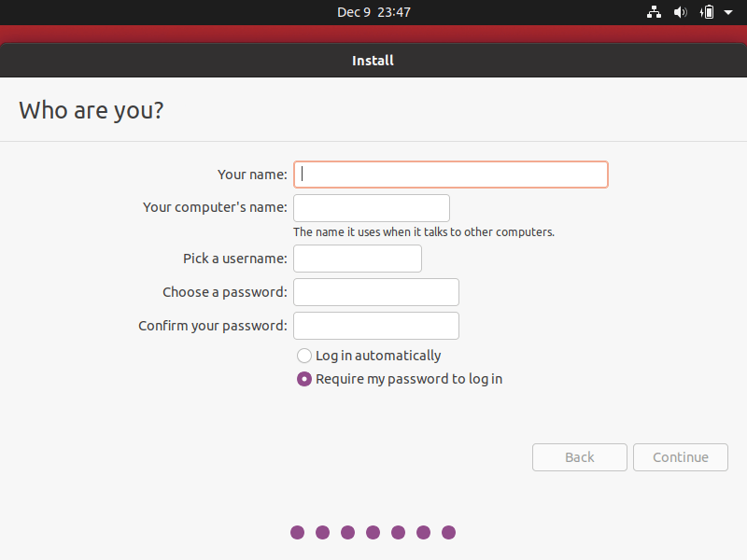Focus the Your name text field
The width and height of the screenshot is (747, 560).
click(x=451, y=175)
